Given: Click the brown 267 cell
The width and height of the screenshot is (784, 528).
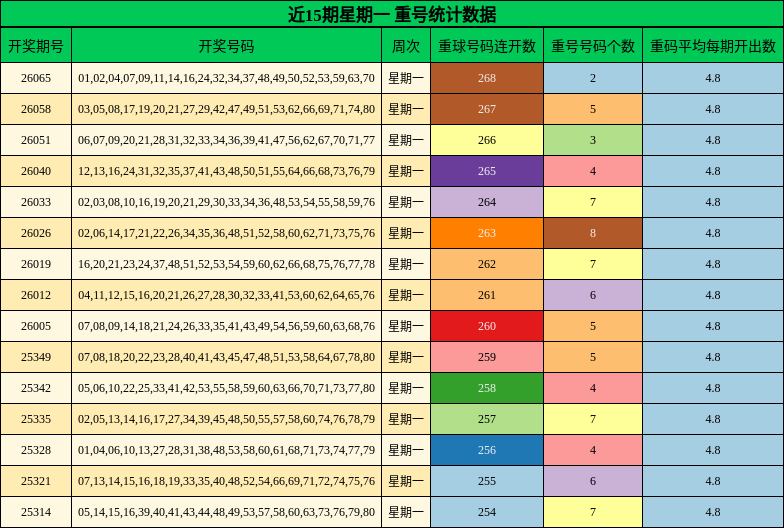Looking at the screenshot, I should 487,109.
